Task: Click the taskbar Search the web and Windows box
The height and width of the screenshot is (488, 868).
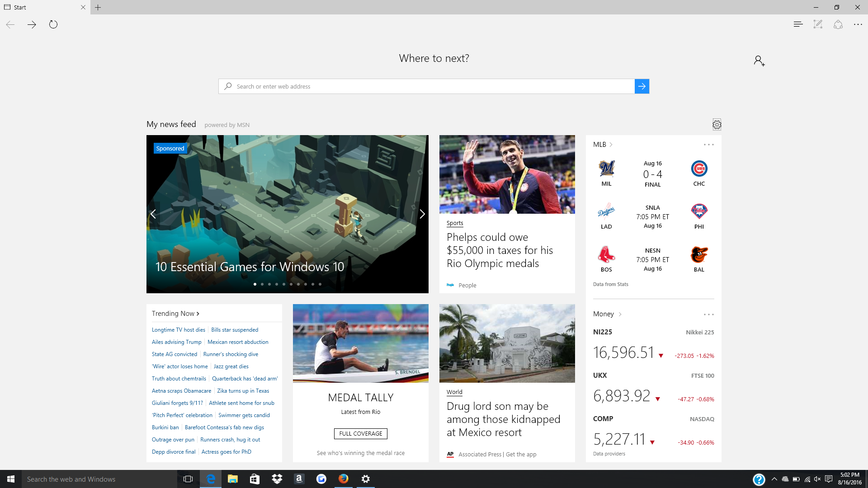Action: 99,479
